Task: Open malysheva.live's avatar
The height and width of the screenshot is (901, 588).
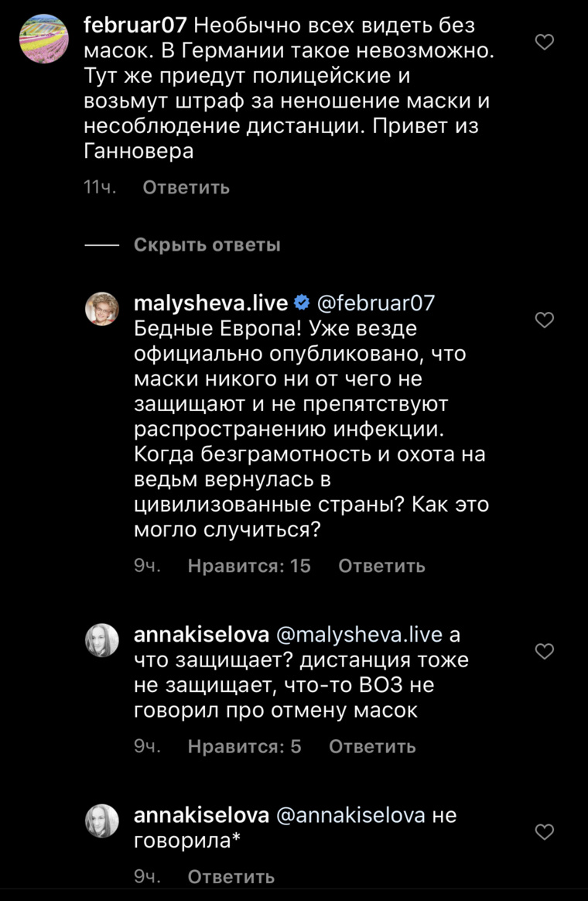Action: click(x=101, y=310)
